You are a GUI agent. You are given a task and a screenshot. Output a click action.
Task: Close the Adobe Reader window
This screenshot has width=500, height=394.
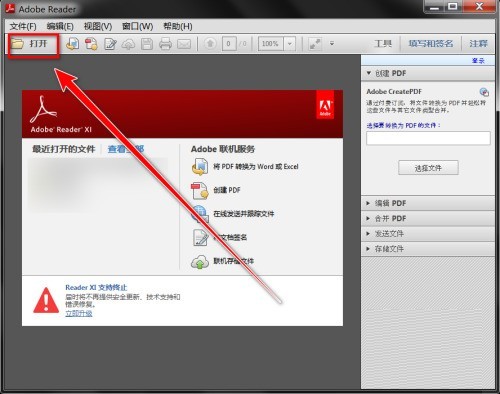(x=479, y=7)
